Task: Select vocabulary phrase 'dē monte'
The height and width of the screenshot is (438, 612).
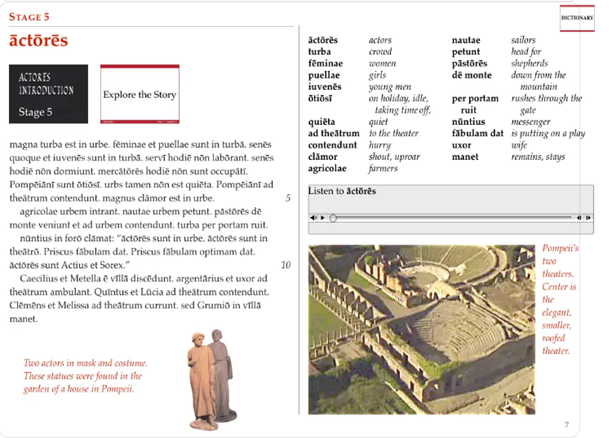Action: (x=471, y=75)
